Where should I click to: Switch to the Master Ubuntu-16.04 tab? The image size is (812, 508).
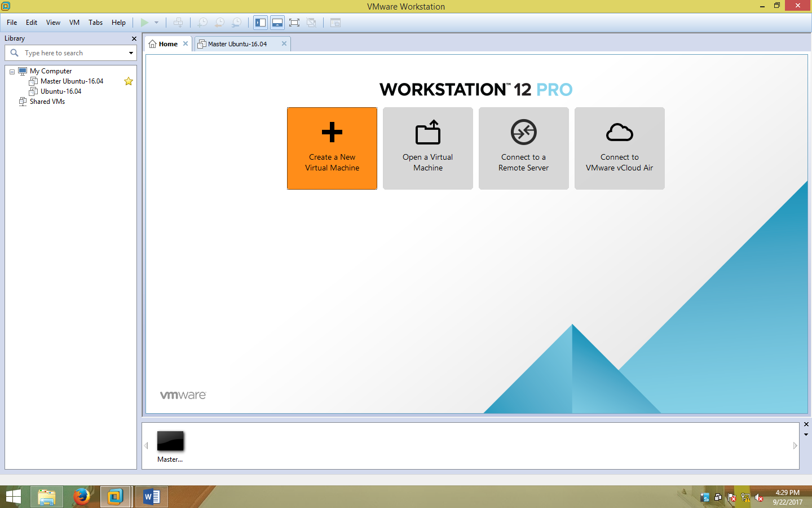(237, 44)
